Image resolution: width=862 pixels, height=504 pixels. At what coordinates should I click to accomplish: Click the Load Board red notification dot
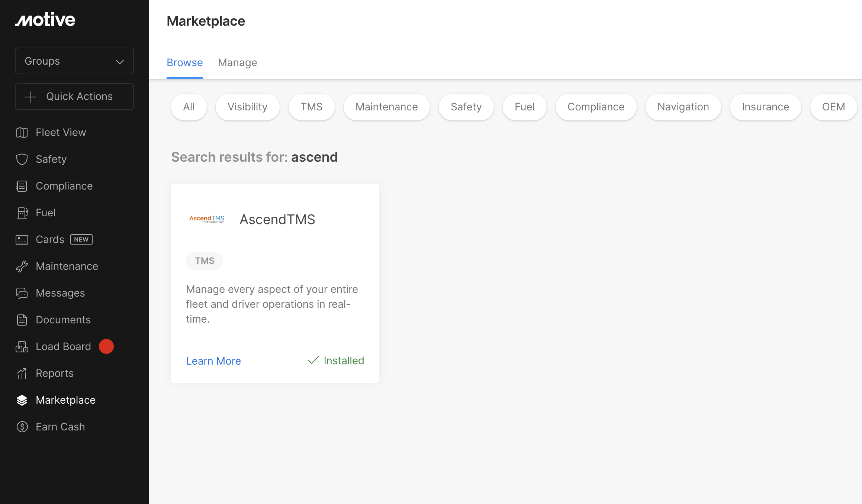pyautogui.click(x=106, y=346)
